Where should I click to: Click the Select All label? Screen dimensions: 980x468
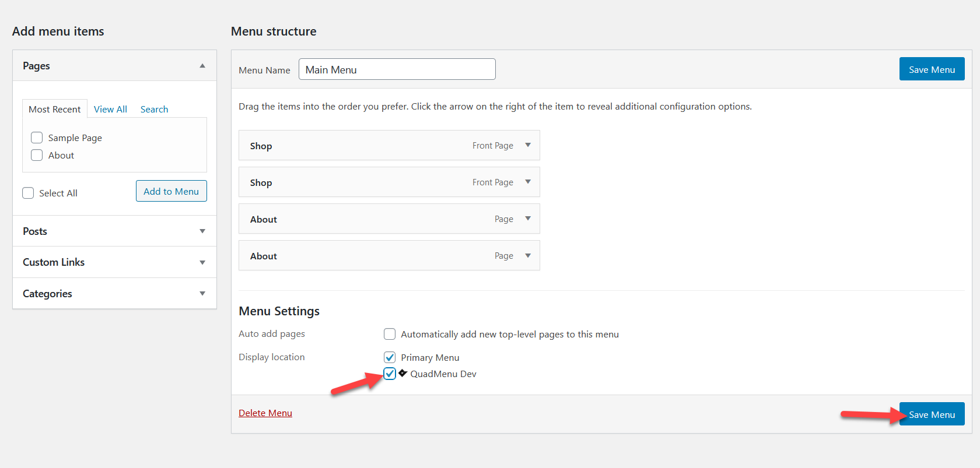[x=58, y=193]
